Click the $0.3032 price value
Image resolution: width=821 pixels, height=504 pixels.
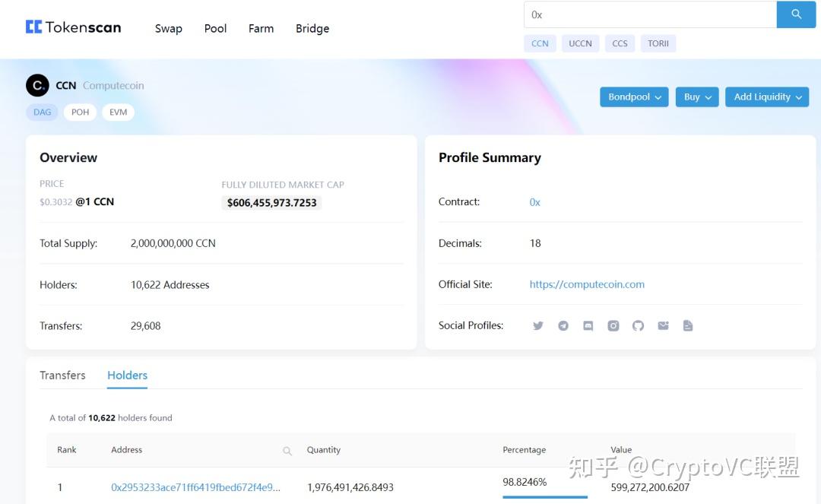[x=56, y=202]
